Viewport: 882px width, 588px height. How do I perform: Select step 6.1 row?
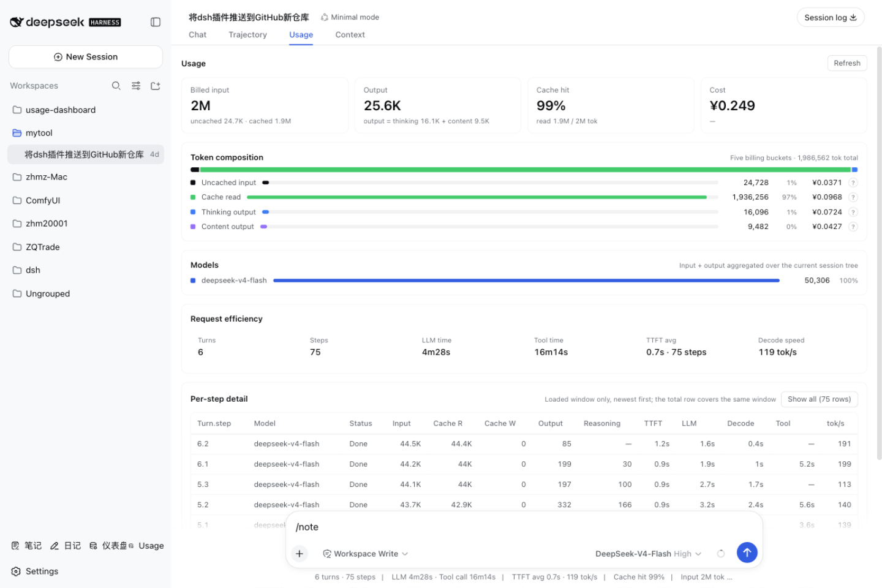pyautogui.click(x=524, y=464)
